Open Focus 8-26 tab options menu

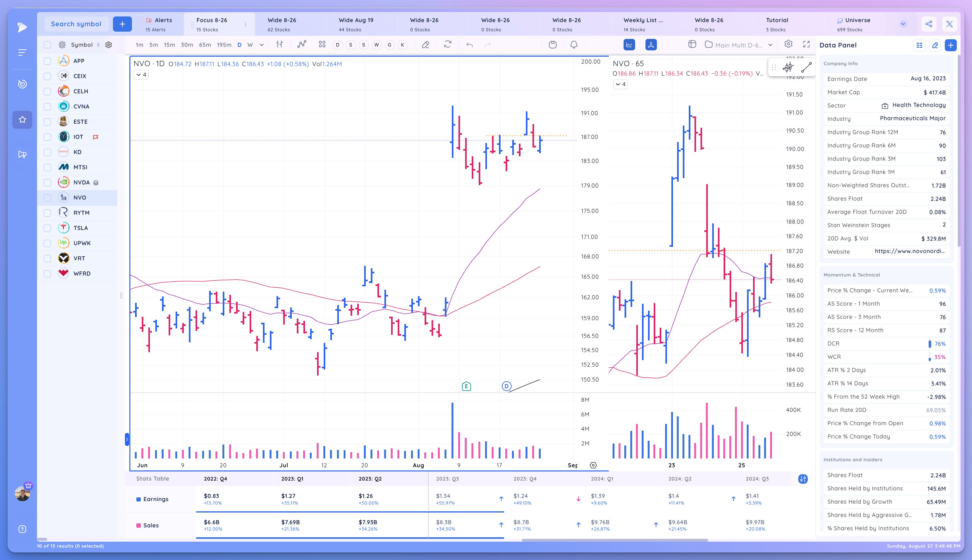pyautogui.click(x=246, y=24)
